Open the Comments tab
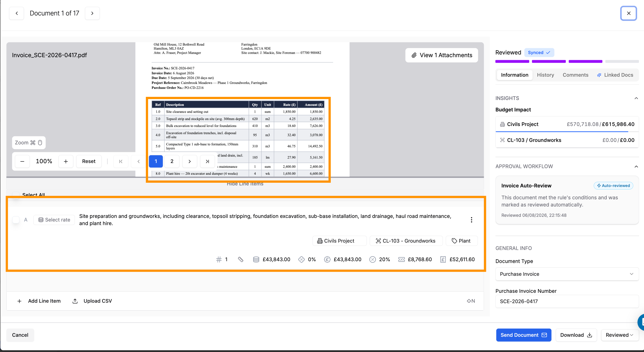 pos(575,75)
